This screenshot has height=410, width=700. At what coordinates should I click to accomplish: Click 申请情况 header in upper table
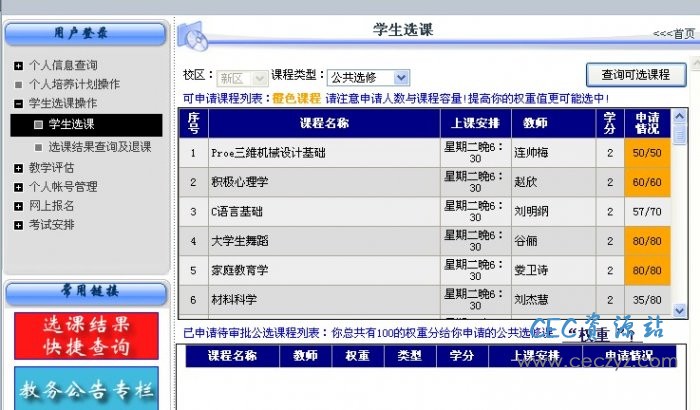pyautogui.click(x=647, y=123)
